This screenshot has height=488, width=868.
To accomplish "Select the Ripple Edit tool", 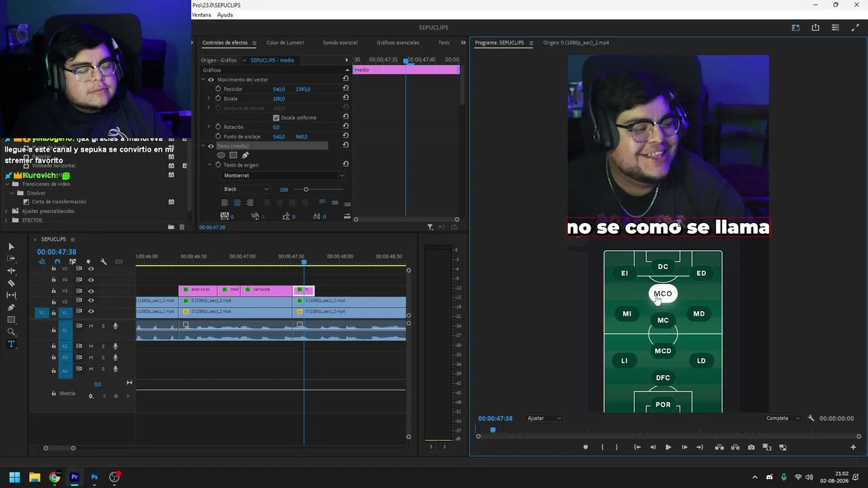I will click(x=11, y=271).
